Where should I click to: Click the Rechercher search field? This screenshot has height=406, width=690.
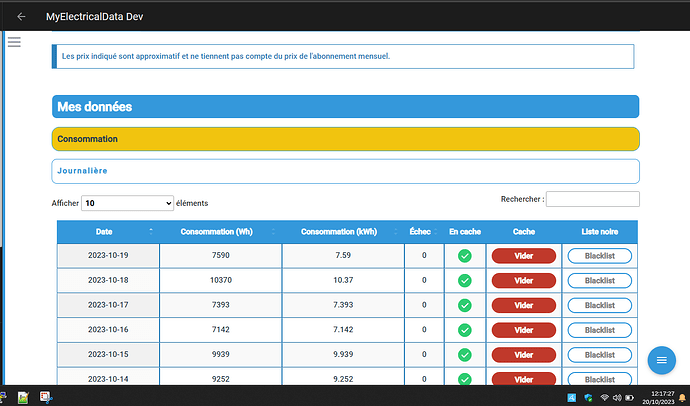click(592, 199)
